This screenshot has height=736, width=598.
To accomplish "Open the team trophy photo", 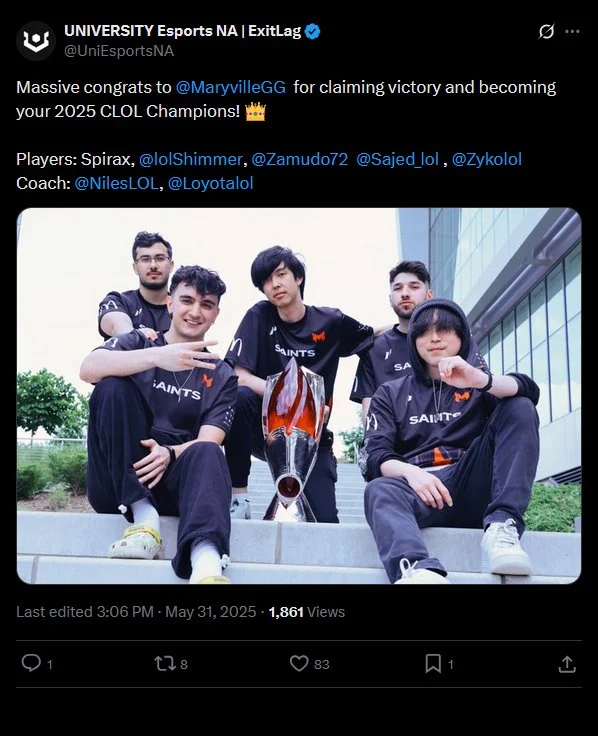I will coord(299,396).
